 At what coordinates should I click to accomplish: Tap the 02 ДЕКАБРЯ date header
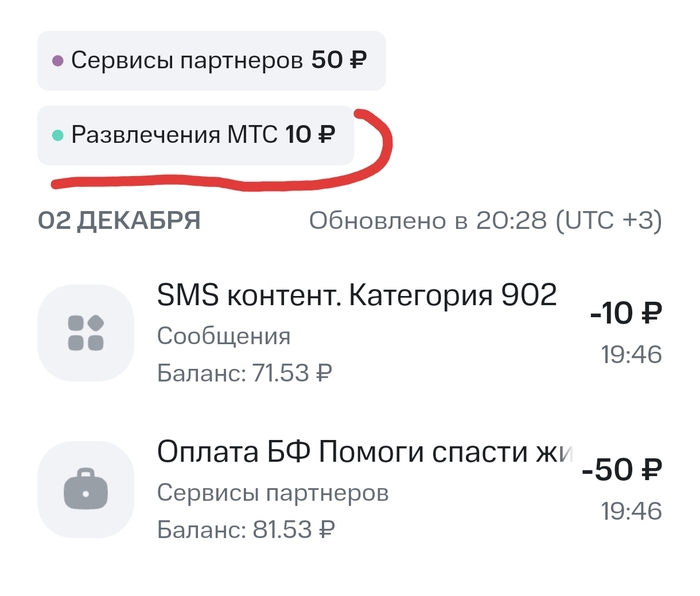(119, 221)
